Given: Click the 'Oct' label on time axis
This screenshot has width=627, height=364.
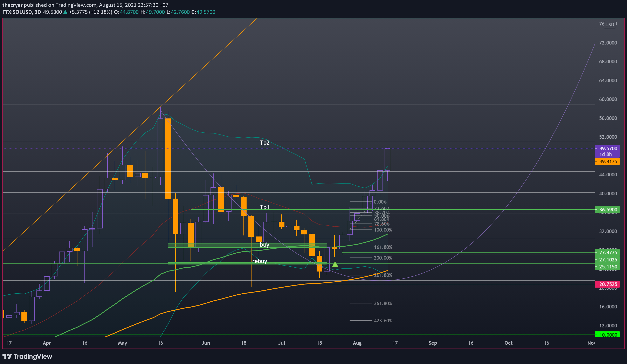Looking at the screenshot, I should (x=508, y=343).
